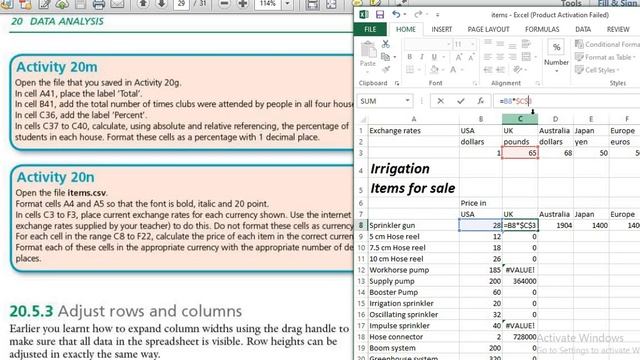Click the Orientation text angle icon

pos(518,70)
